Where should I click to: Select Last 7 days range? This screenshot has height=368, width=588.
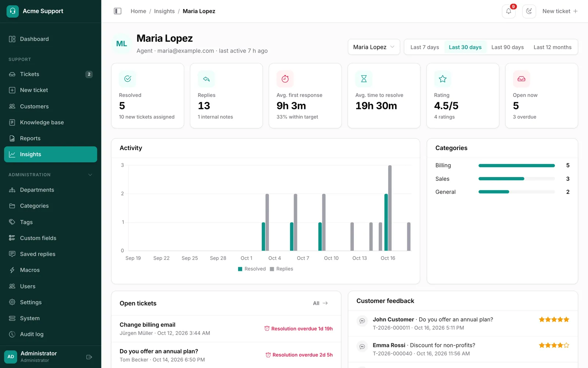pos(424,47)
